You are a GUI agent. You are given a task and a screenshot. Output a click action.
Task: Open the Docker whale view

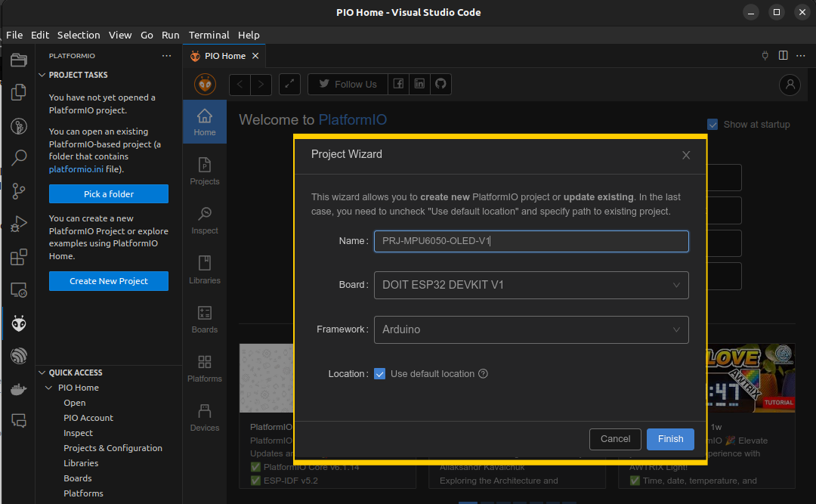[19, 389]
